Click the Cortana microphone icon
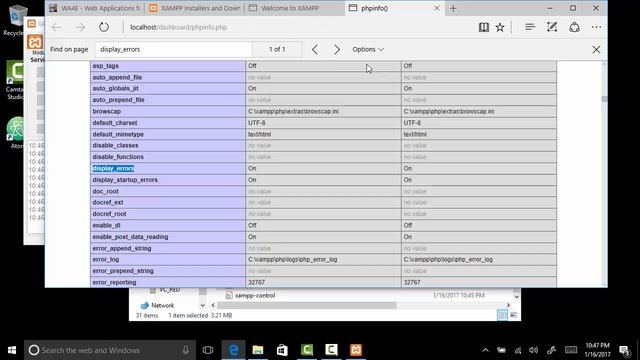This screenshot has height=360, width=640. point(186,350)
